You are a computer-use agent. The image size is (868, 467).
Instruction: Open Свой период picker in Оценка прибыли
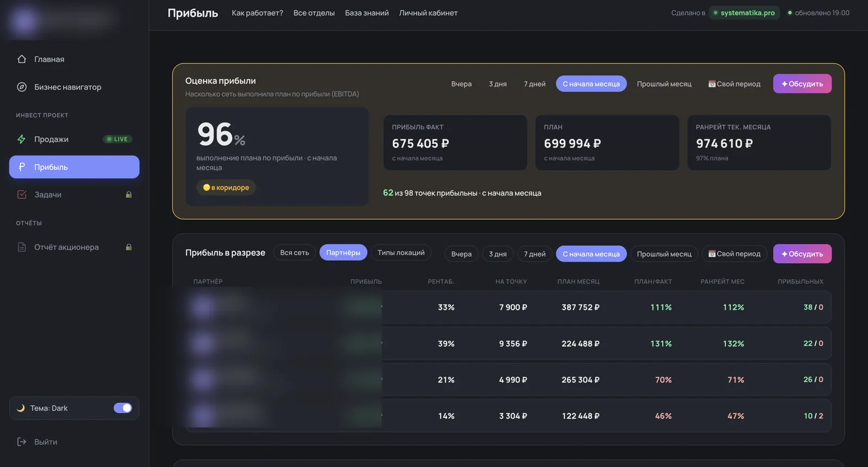(735, 84)
